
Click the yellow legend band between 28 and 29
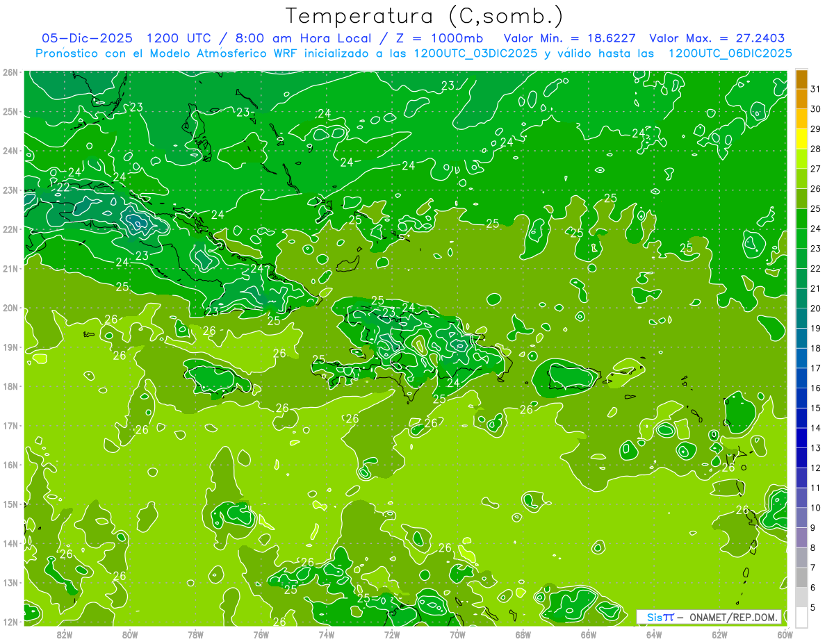click(x=801, y=139)
